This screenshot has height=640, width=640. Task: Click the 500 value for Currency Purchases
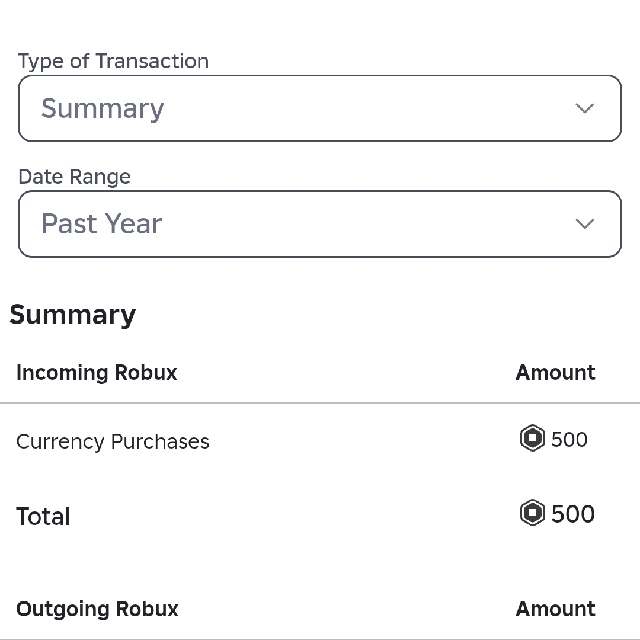pyautogui.click(x=570, y=440)
